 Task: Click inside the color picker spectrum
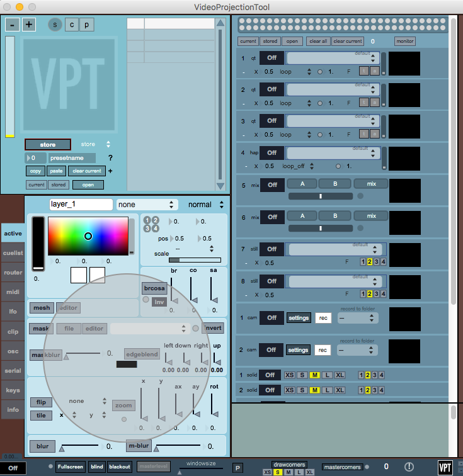pos(88,236)
